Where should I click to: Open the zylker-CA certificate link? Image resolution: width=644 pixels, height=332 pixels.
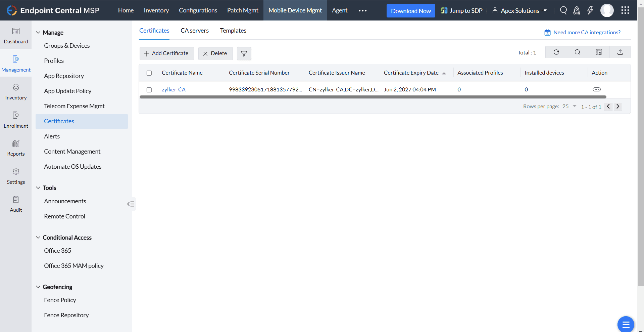[174, 89]
